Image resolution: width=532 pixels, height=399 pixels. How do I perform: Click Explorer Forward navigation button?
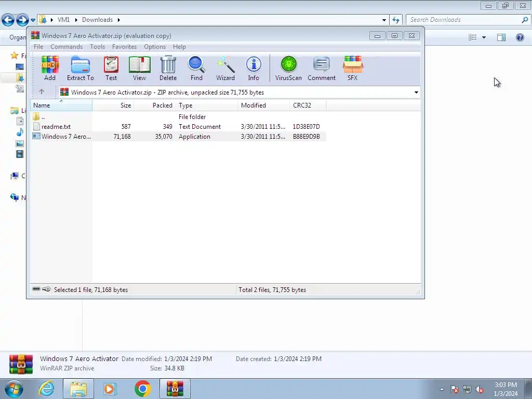[22, 20]
